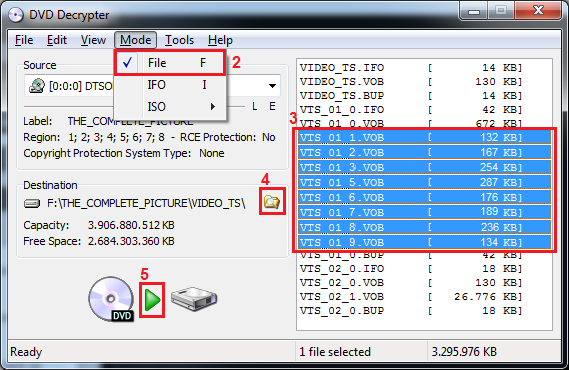The image size is (569, 370).
Task: Select VIDEO_TS.IFO in file list
Action: [x=411, y=67]
